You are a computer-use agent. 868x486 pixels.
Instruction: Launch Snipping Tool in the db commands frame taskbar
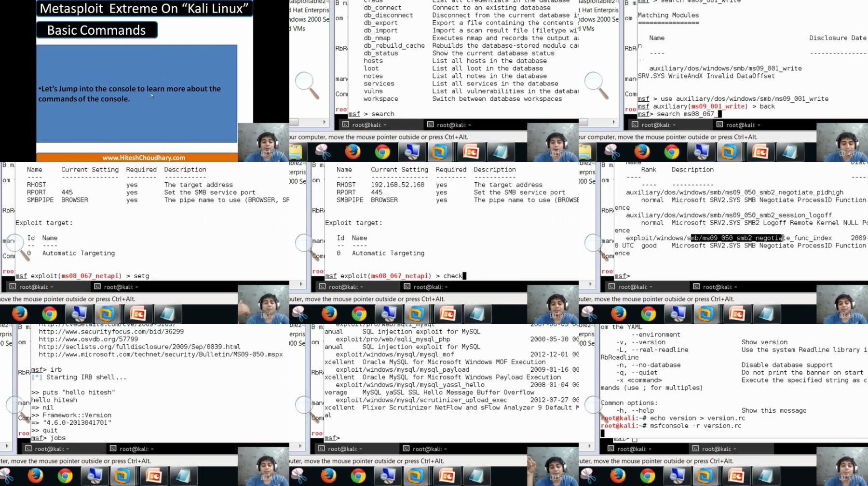pos(323,152)
